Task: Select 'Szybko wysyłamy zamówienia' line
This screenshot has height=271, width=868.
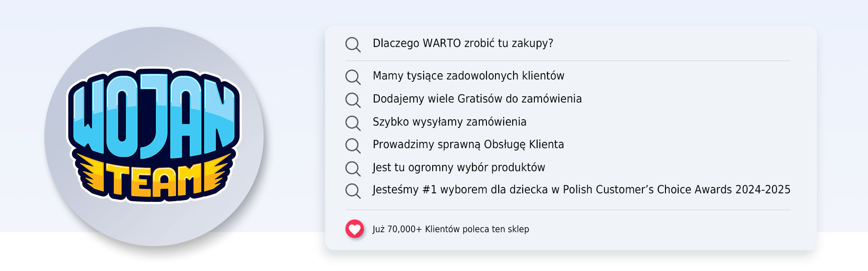Action: click(x=449, y=122)
